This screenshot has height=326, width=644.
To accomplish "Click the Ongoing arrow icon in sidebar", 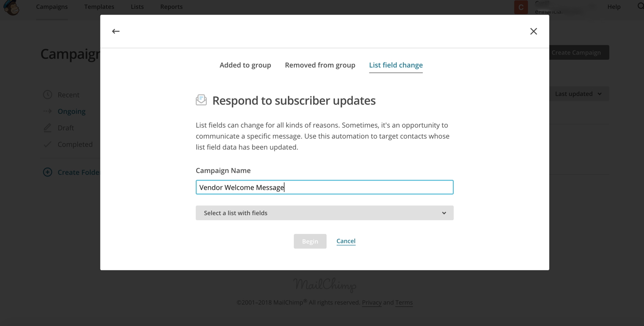I will pyautogui.click(x=48, y=111).
